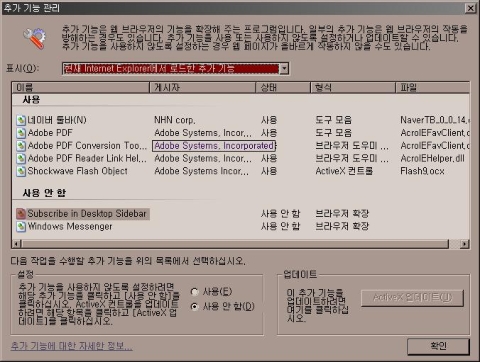The image size is (480, 362).
Task: Click the Windows Messenger add-on icon
Action: click(x=21, y=226)
